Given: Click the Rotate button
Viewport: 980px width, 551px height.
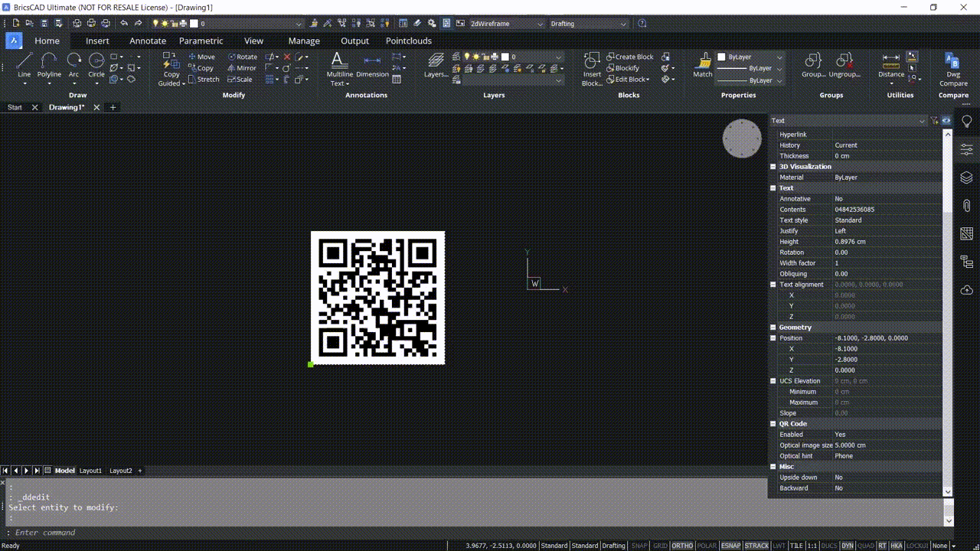Looking at the screenshot, I should (x=243, y=57).
